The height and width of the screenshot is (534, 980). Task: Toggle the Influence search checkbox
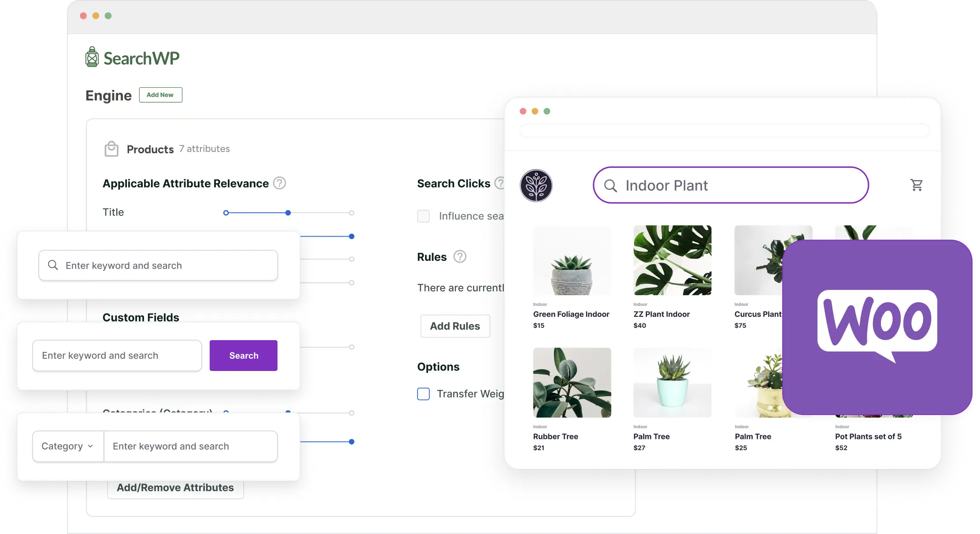click(423, 216)
